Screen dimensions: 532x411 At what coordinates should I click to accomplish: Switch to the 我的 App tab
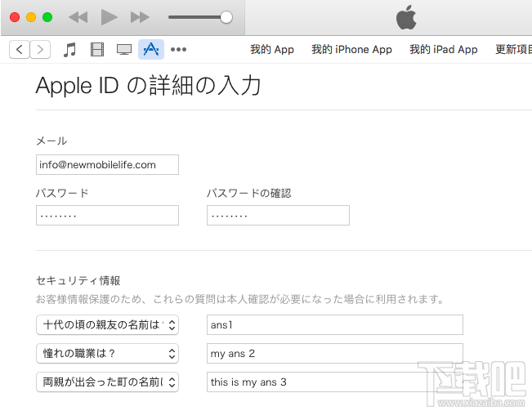[272, 50]
